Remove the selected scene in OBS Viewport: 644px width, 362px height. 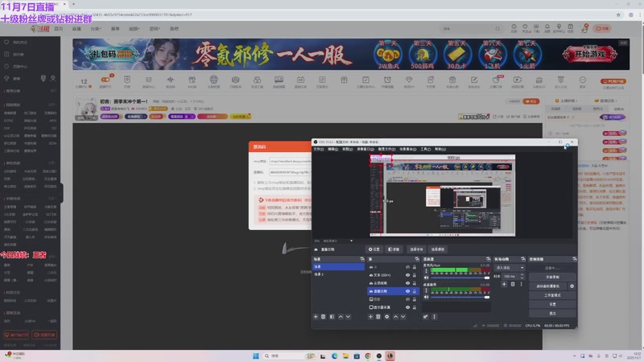pos(324,317)
